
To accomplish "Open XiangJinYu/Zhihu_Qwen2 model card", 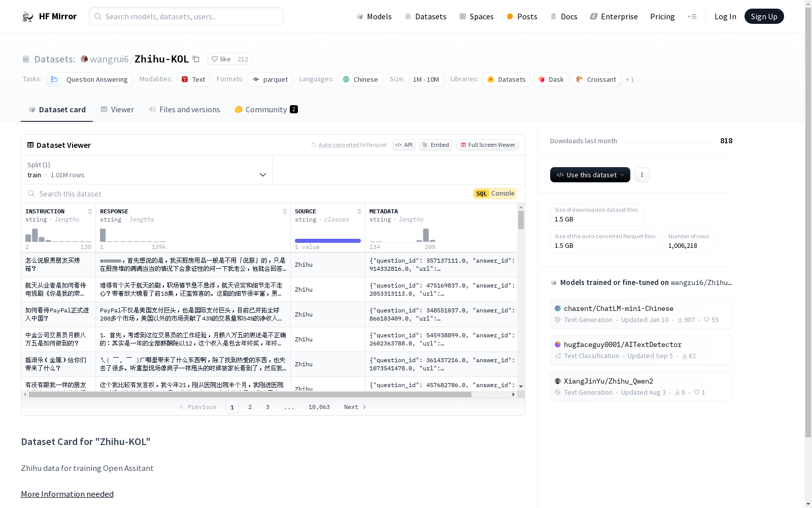I will pos(641,387).
